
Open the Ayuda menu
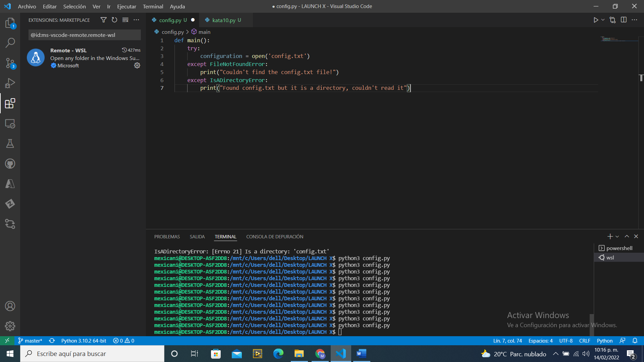pyautogui.click(x=177, y=6)
